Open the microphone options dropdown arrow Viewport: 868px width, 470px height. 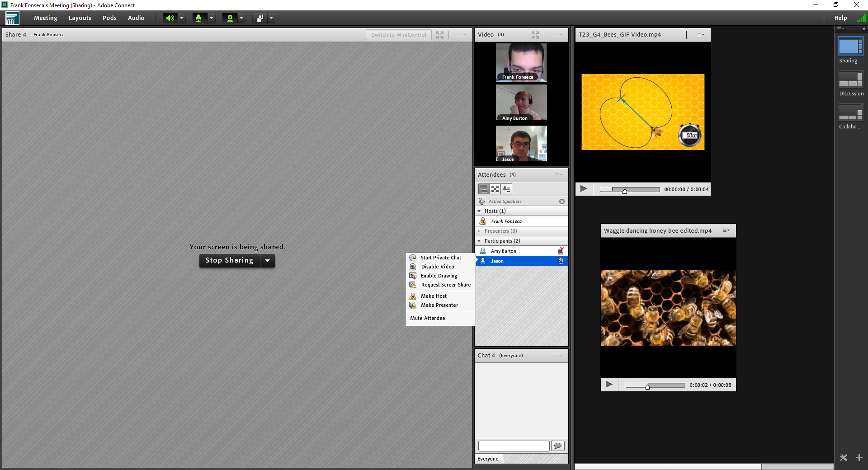212,18
